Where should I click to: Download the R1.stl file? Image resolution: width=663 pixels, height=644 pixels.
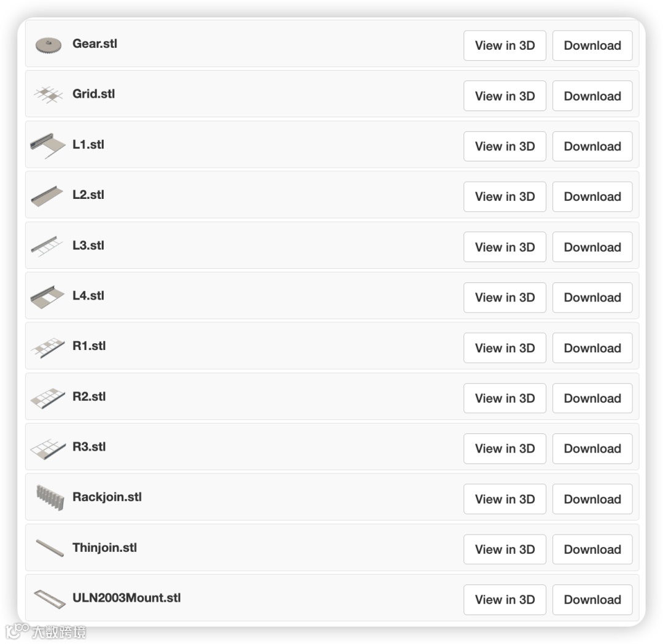[592, 347]
